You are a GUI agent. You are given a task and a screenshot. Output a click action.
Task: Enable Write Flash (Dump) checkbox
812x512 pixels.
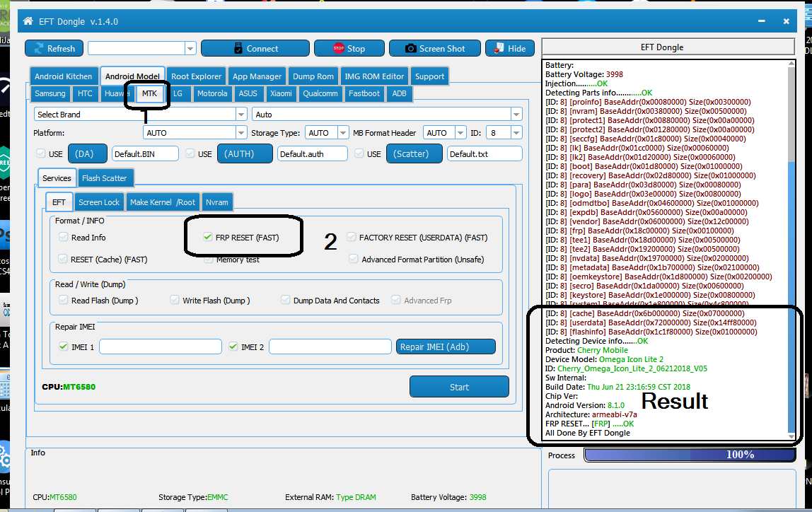point(175,300)
